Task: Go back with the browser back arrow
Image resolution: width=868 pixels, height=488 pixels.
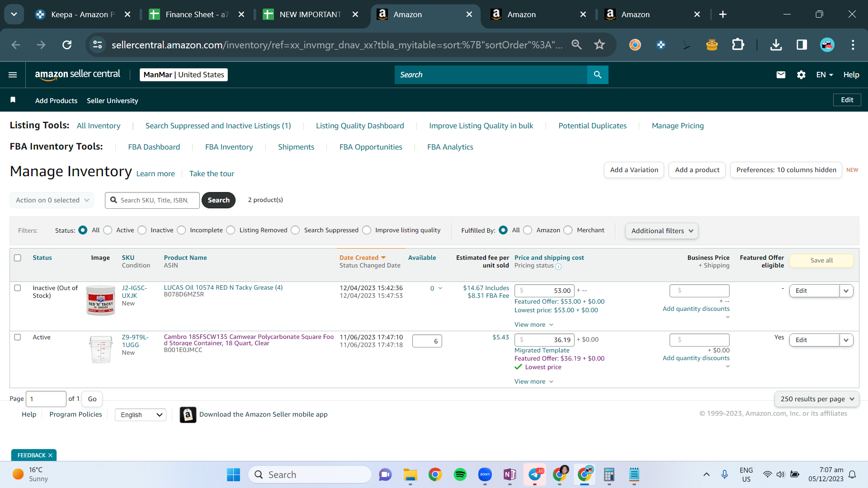Action: [x=16, y=45]
